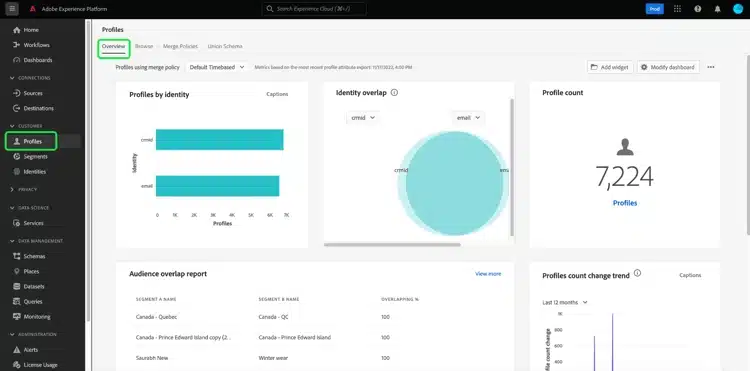This screenshot has width=750, height=371.
Task: Open the user avatar menu
Action: [x=738, y=9]
